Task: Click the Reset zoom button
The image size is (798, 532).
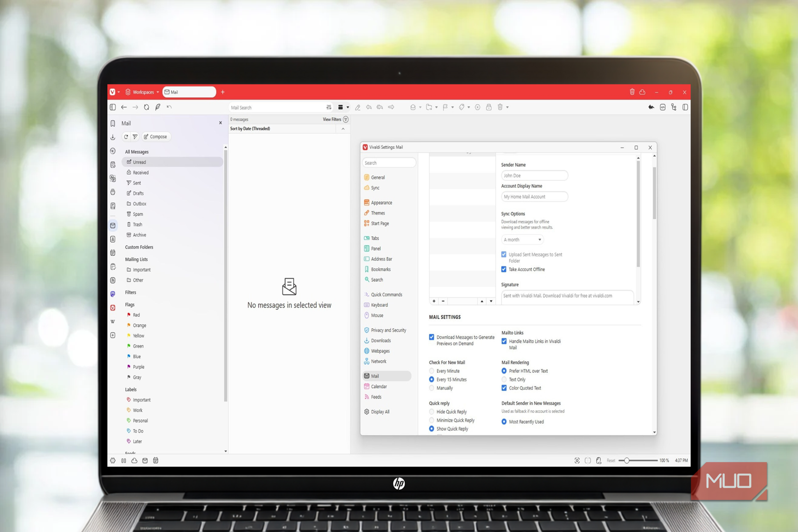Action: point(611,460)
